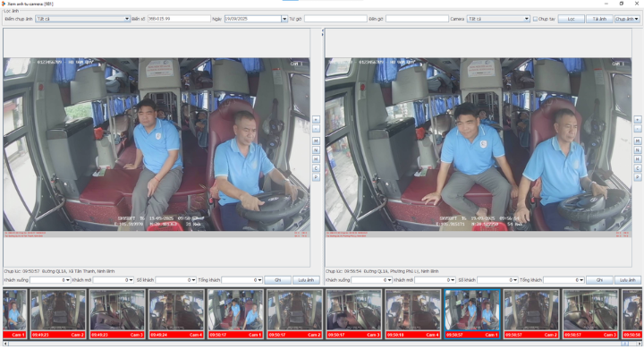This screenshot has height=358, width=644.
Task: Click the minus zoom button beside left image
Action: [x=316, y=129]
